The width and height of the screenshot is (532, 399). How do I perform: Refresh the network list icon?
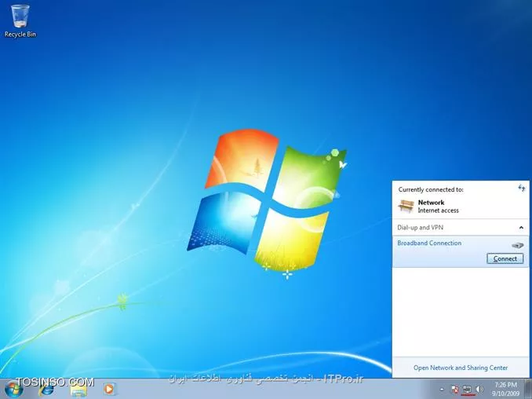[522, 189]
